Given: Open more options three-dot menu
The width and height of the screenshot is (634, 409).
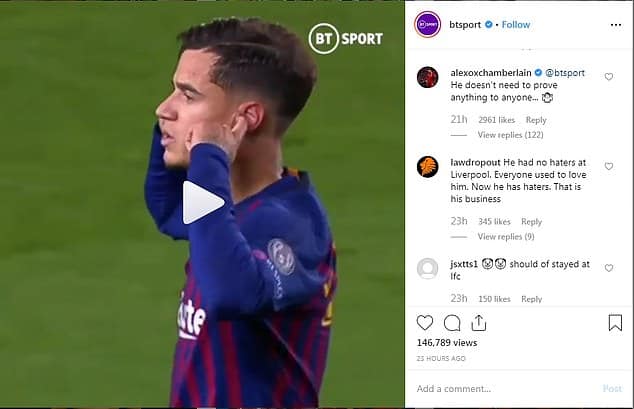Looking at the screenshot, I should point(616,25).
